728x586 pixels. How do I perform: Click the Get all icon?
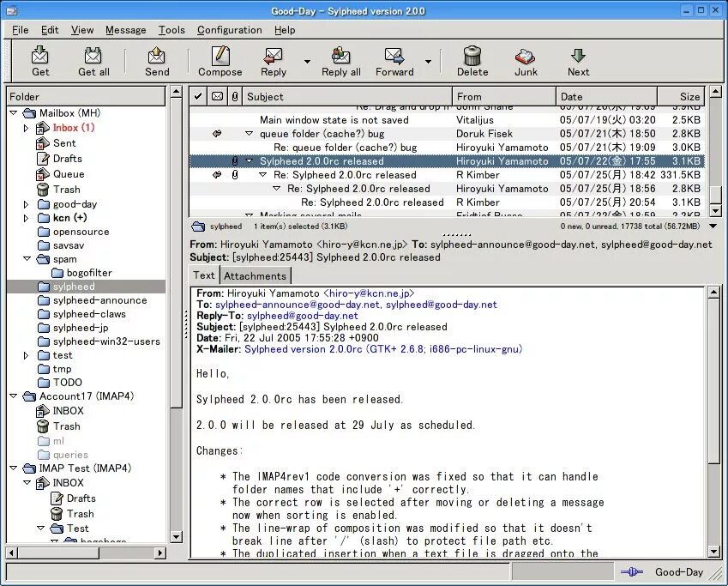93,60
